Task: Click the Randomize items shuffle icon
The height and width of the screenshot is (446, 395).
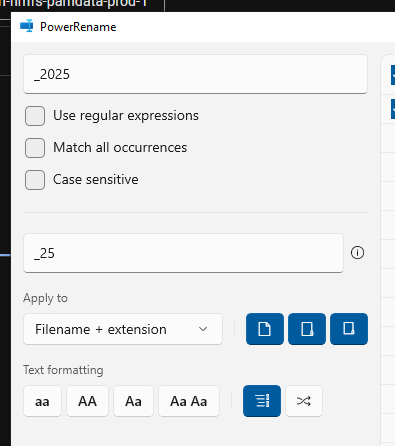Action: pyautogui.click(x=304, y=401)
